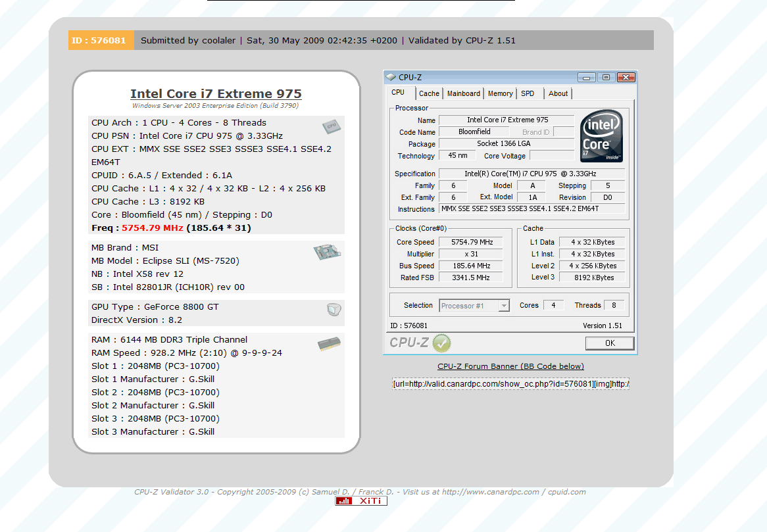Click the empty Core Voltage field

coord(553,155)
